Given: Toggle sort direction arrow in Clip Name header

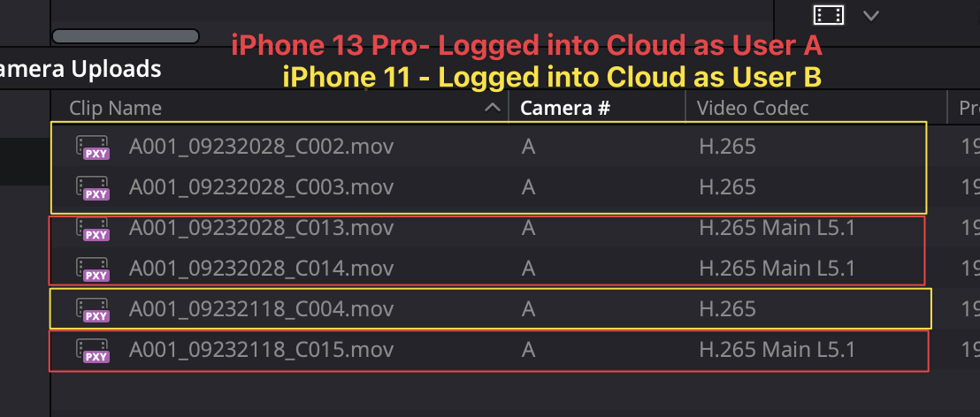Looking at the screenshot, I should click(493, 108).
